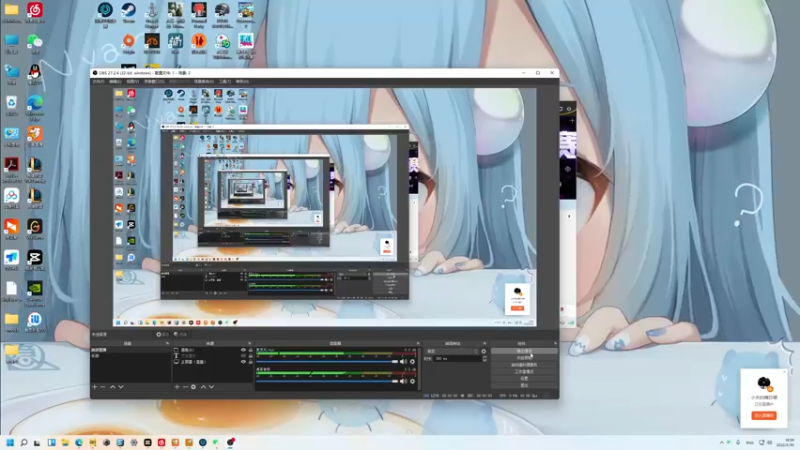The image size is (800, 450).
Task: Open the Help menu in OBS
Action: point(242,81)
